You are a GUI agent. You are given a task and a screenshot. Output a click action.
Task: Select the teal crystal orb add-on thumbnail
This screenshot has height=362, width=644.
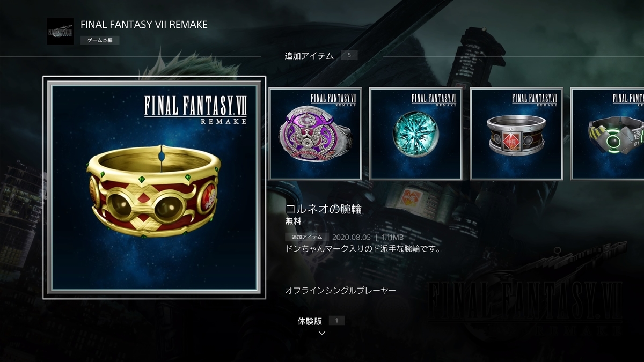416,134
